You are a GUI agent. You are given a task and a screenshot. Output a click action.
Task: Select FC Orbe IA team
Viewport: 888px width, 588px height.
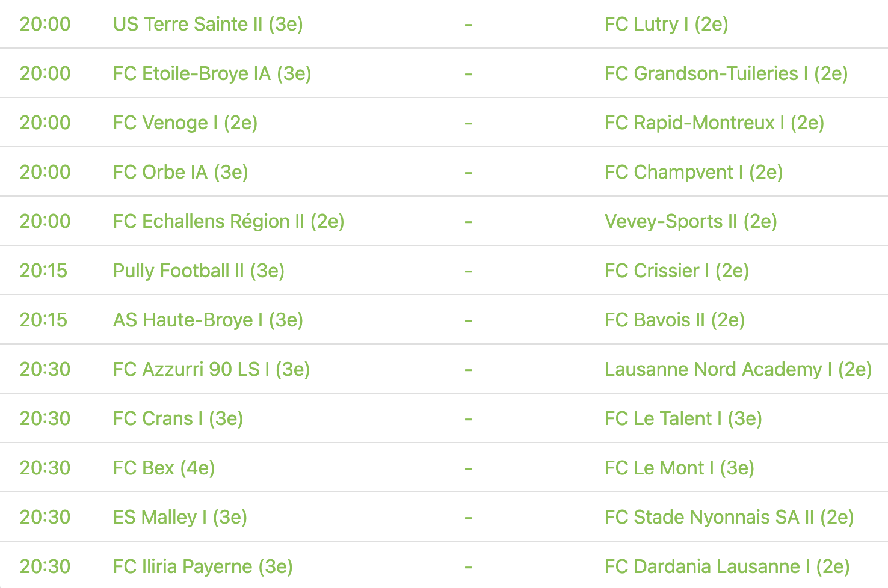pos(180,172)
